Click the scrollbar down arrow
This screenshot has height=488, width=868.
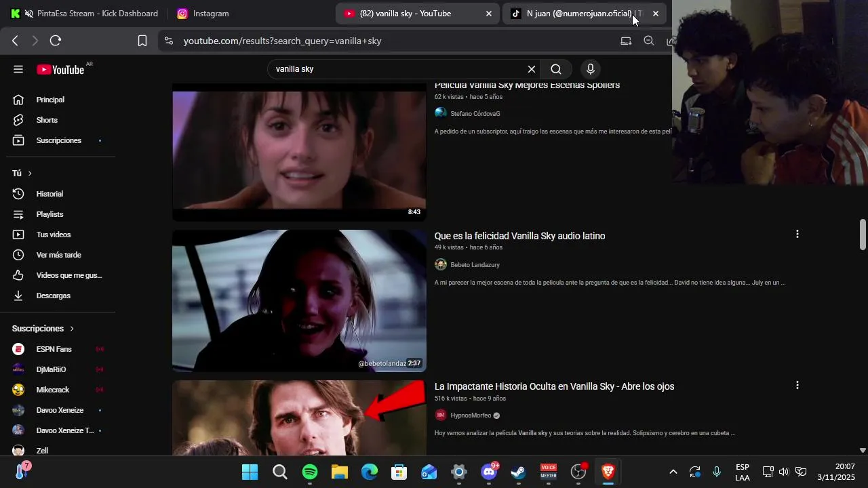pos(863,450)
